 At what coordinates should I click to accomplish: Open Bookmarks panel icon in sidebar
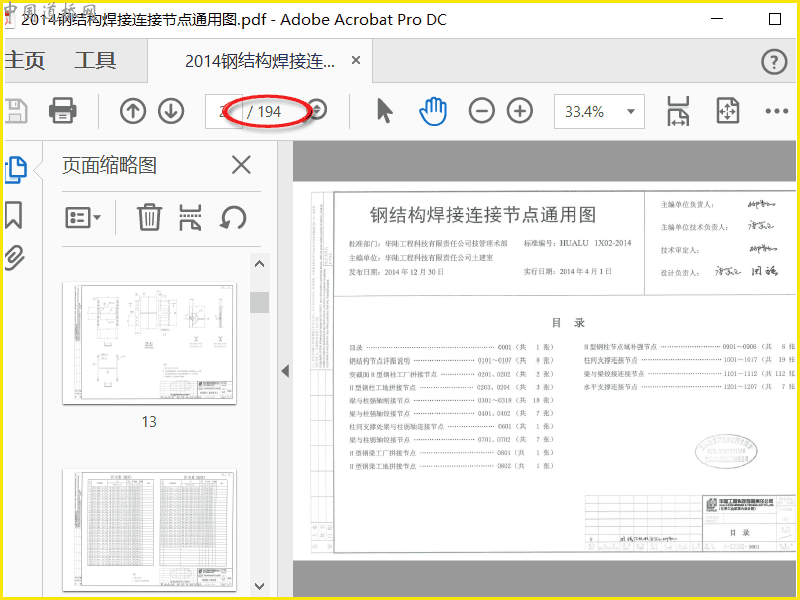[14, 215]
